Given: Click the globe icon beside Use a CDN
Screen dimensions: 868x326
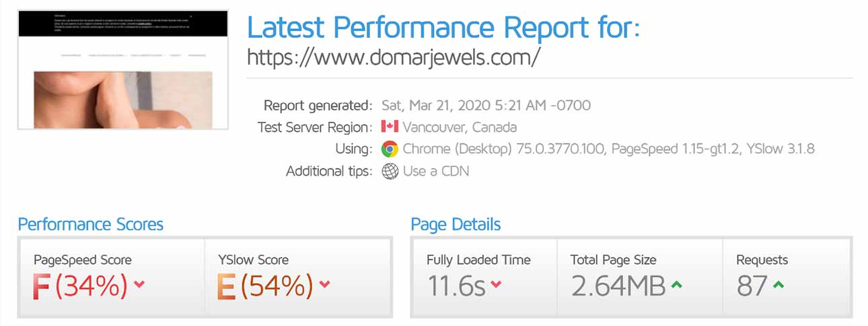Looking at the screenshot, I should pos(390,171).
